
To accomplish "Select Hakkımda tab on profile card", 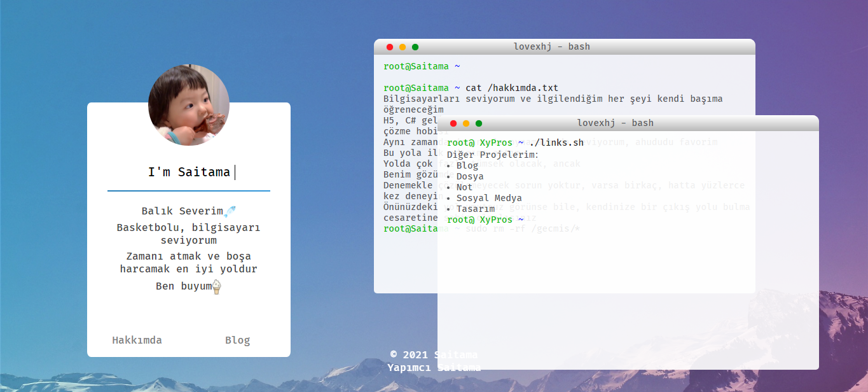I will coord(137,340).
